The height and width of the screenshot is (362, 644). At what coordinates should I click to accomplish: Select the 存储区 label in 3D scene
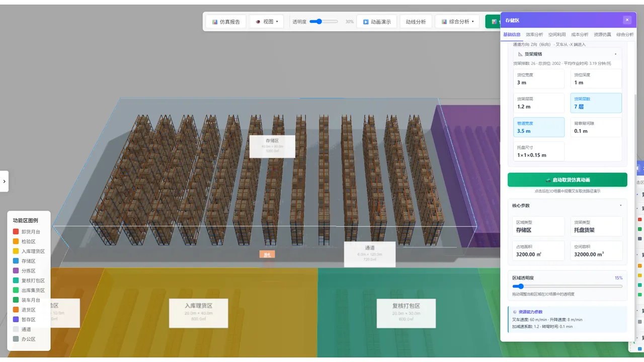[x=272, y=146]
